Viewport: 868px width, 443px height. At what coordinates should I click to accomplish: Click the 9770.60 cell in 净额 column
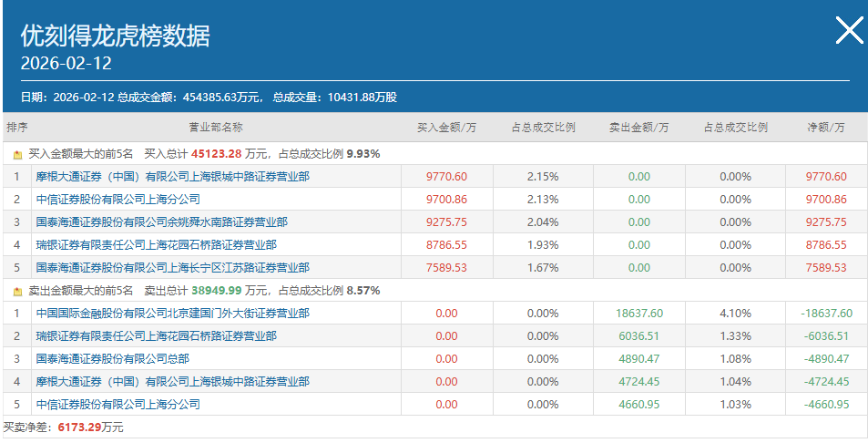pos(826,177)
